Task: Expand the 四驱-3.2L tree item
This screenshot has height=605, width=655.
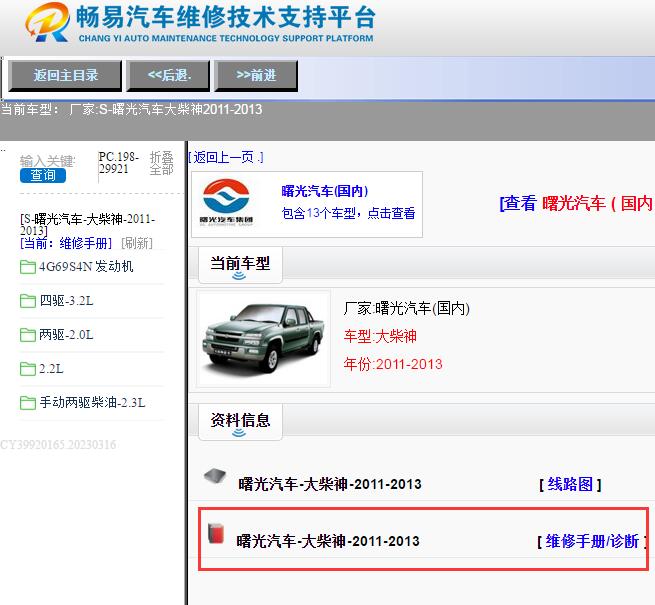Action: point(66,301)
